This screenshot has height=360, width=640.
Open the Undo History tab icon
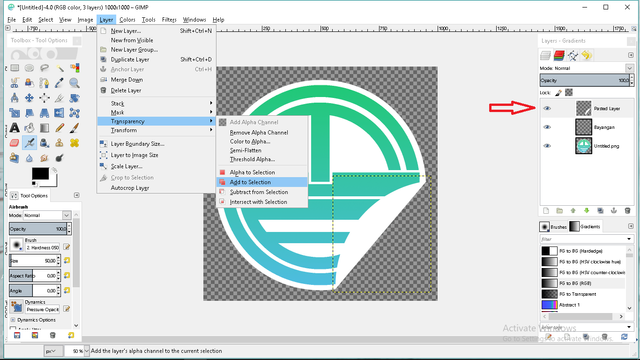pyautogui.click(x=587, y=56)
